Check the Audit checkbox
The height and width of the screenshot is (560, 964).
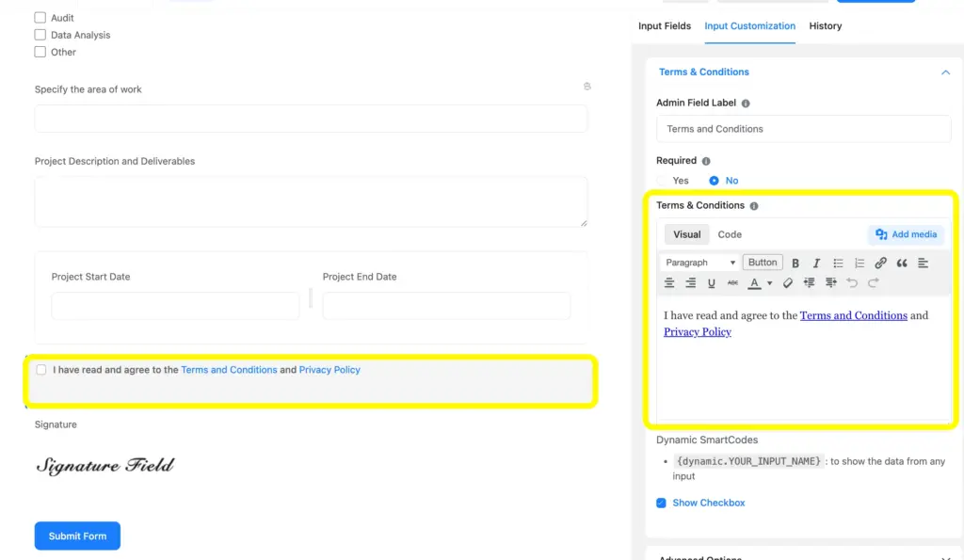(40, 18)
